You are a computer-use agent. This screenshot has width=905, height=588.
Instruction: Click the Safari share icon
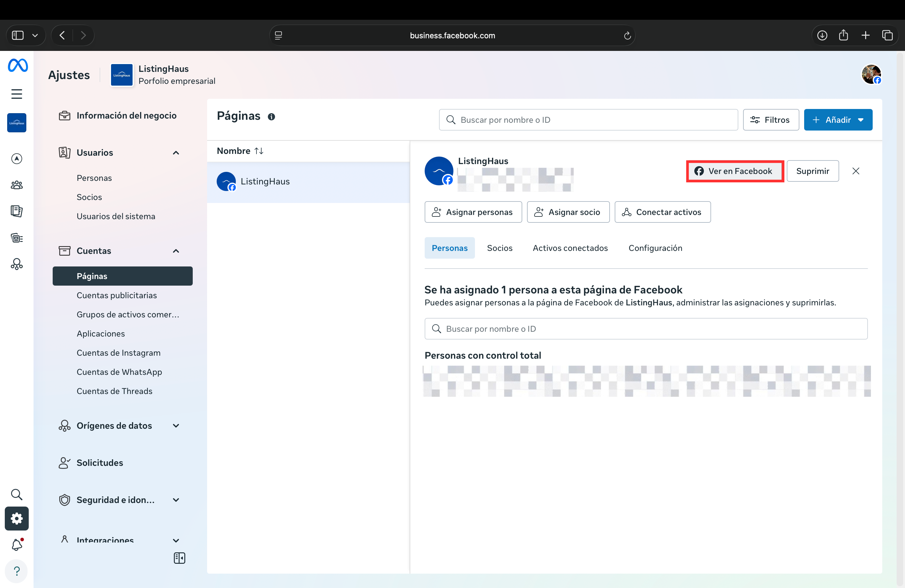(843, 35)
